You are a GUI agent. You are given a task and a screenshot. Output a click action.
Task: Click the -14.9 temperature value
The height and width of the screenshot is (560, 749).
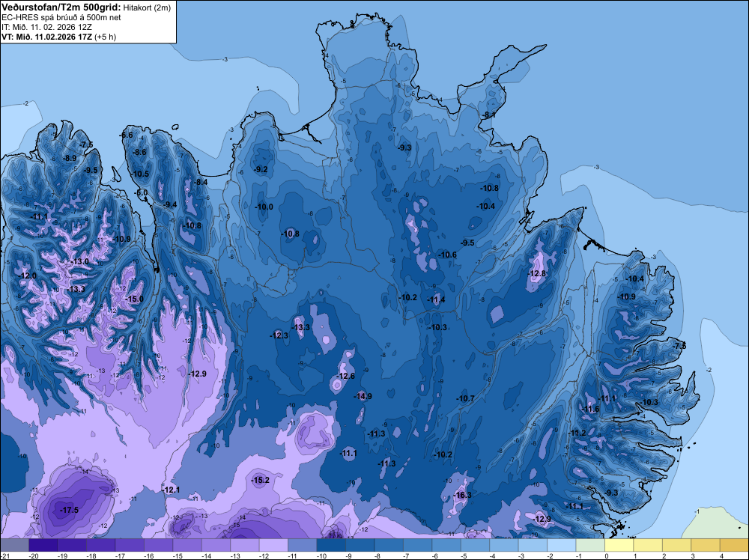coord(363,396)
